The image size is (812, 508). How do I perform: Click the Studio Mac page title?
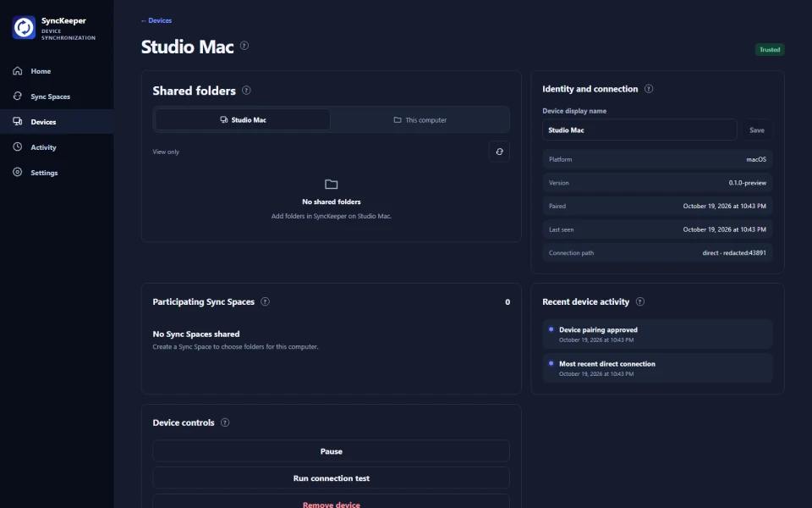(x=188, y=47)
